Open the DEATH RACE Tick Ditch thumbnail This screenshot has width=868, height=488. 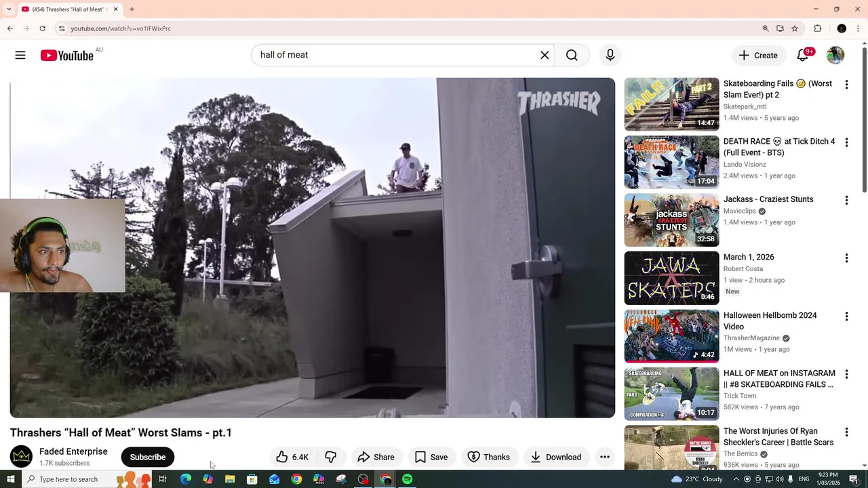(x=671, y=162)
